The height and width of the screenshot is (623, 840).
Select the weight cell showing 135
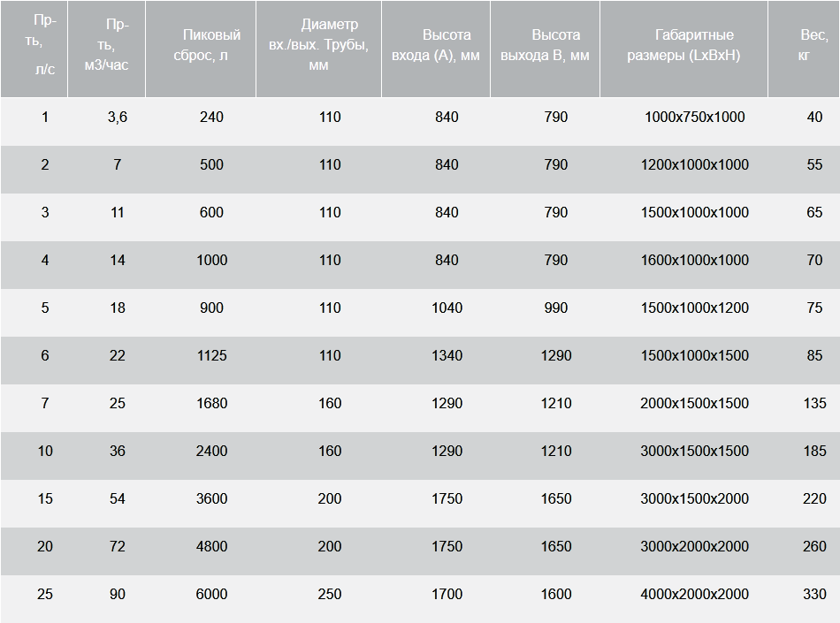(814, 403)
